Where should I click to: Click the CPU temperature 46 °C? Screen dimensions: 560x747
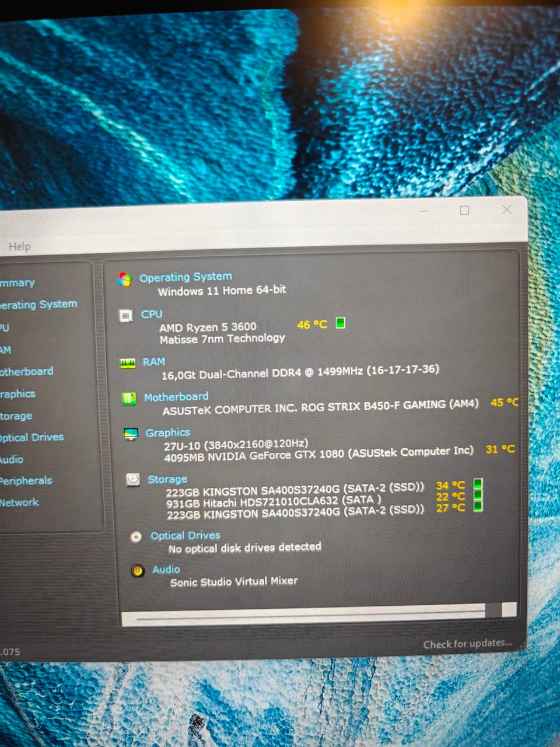coord(312,324)
